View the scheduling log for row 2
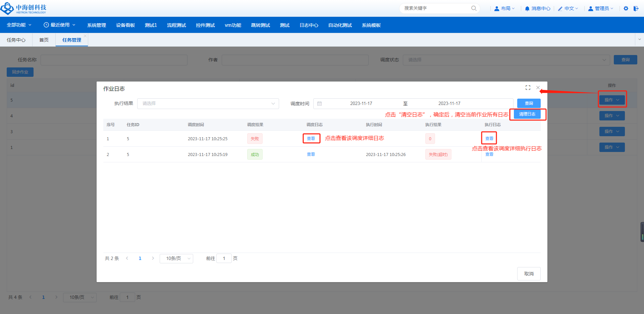 tap(311, 154)
